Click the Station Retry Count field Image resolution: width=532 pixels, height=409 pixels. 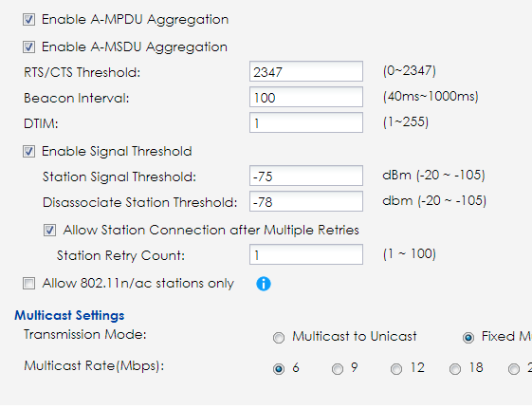tap(306, 254)
